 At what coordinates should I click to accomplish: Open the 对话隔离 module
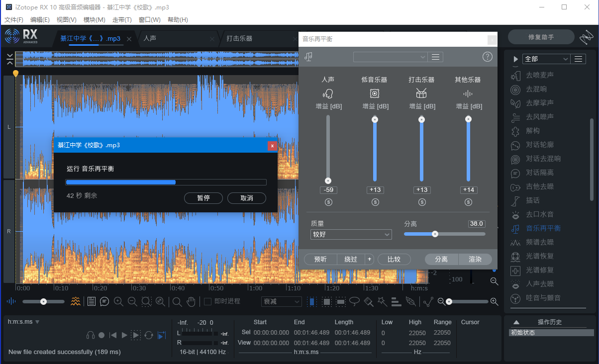pos(532,173)
